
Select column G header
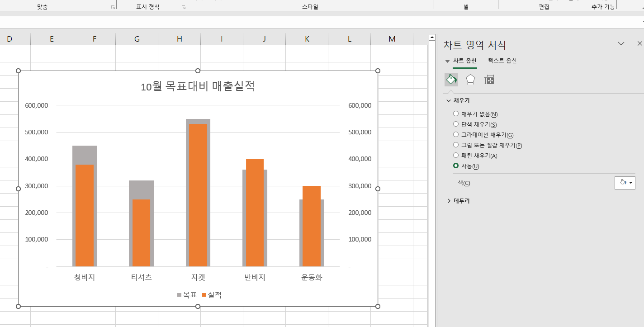[137, 39]
